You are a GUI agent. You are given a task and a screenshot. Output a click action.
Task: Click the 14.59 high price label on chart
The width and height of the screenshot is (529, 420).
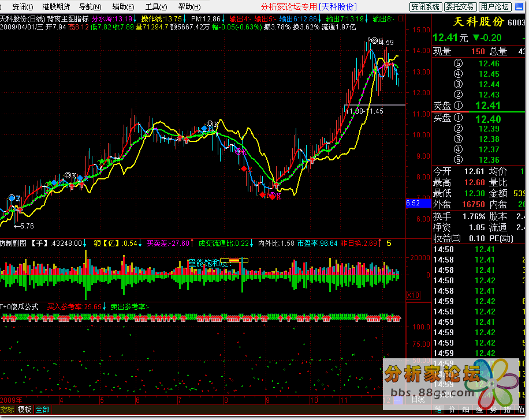pos(386,43)
